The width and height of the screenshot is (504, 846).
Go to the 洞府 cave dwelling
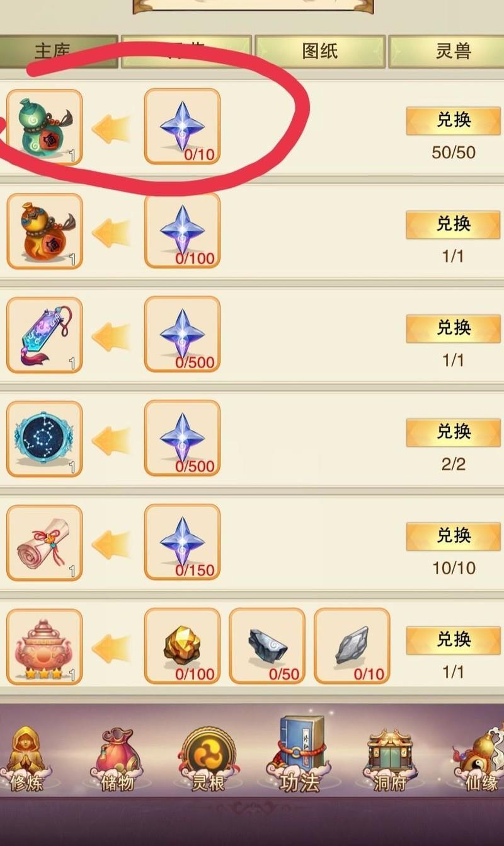point(391,760)
